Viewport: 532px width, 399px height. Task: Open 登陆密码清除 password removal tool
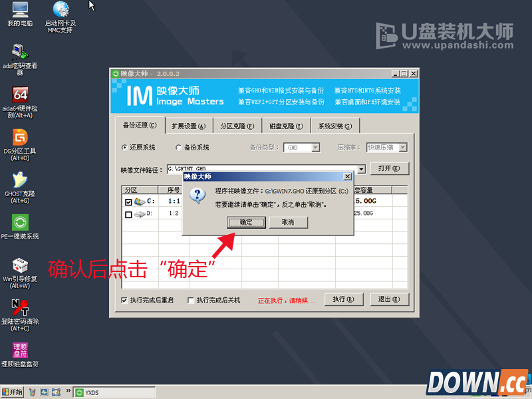19,308
